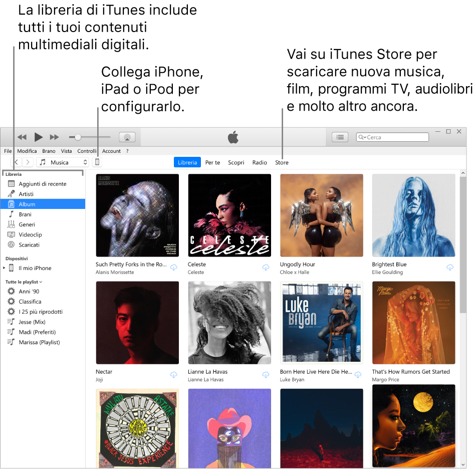Open the Ungodly Hour album cover

(x=322, y=215)
